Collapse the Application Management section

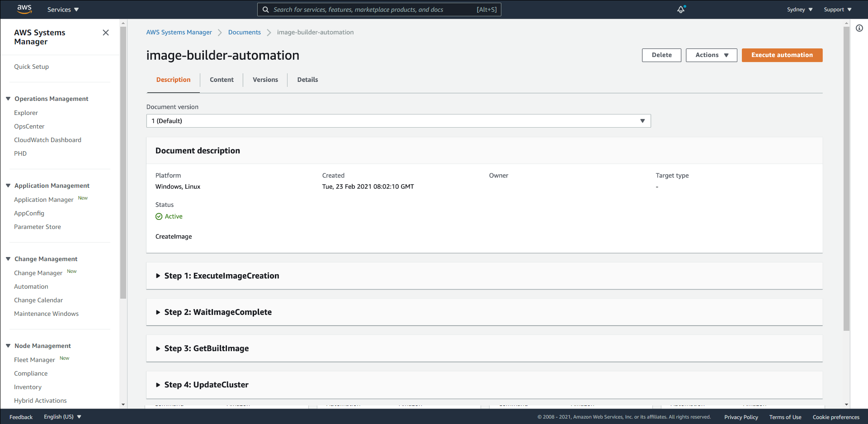point(8,186)
